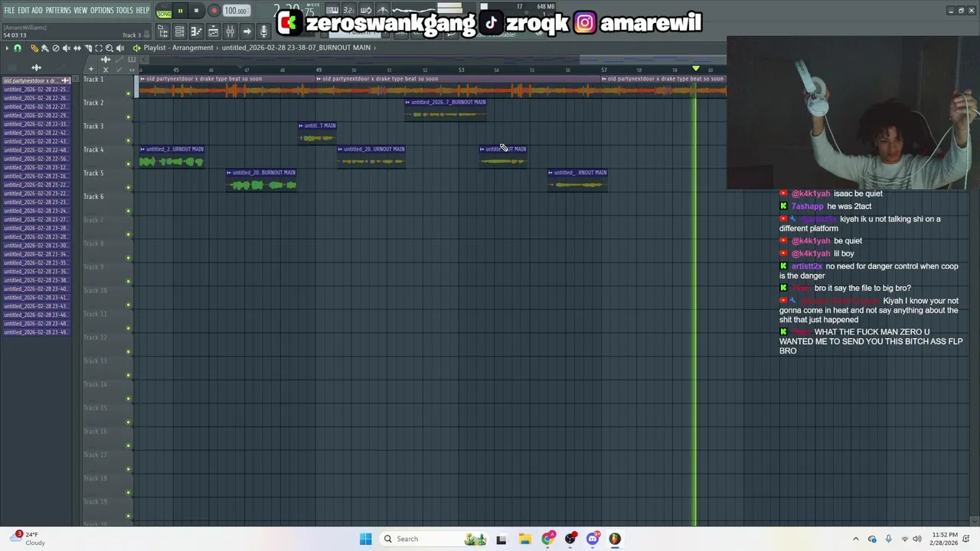The width and height of the screenshot is (980, 551).
Task: Open Chrome from the taskbar
Action: (547, 539)
